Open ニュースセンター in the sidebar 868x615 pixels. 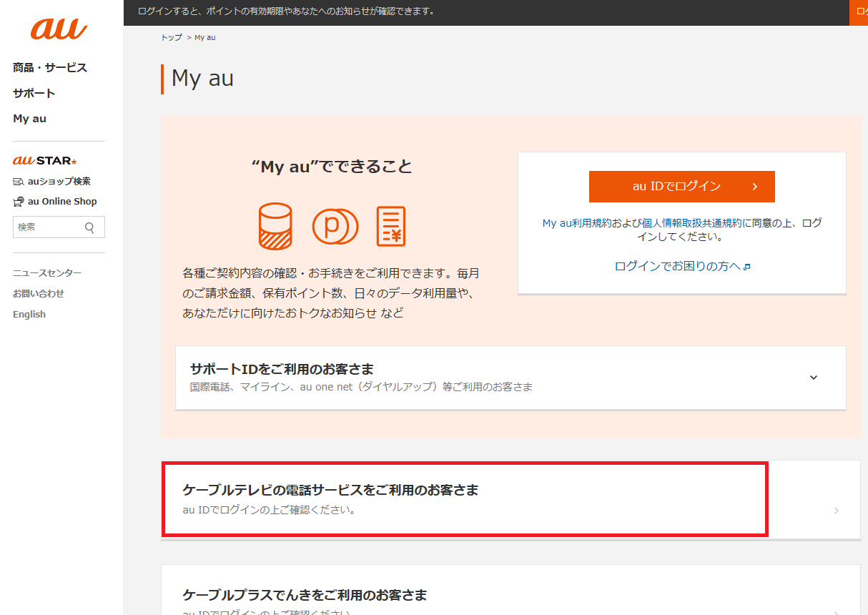coord(47,273)
